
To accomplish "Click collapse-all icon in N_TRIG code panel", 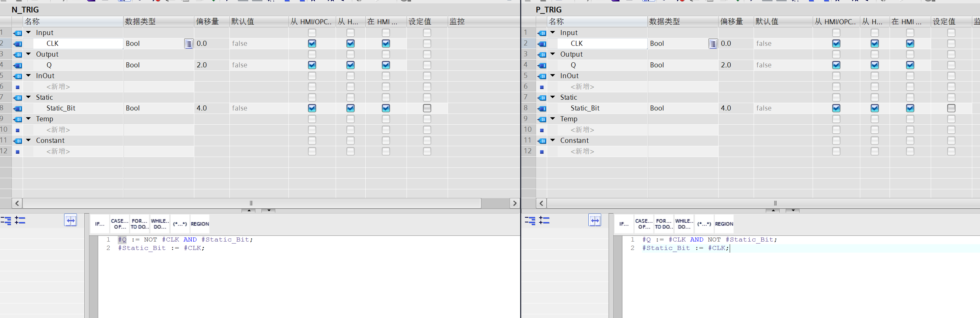I will click(x=6, y=220).
